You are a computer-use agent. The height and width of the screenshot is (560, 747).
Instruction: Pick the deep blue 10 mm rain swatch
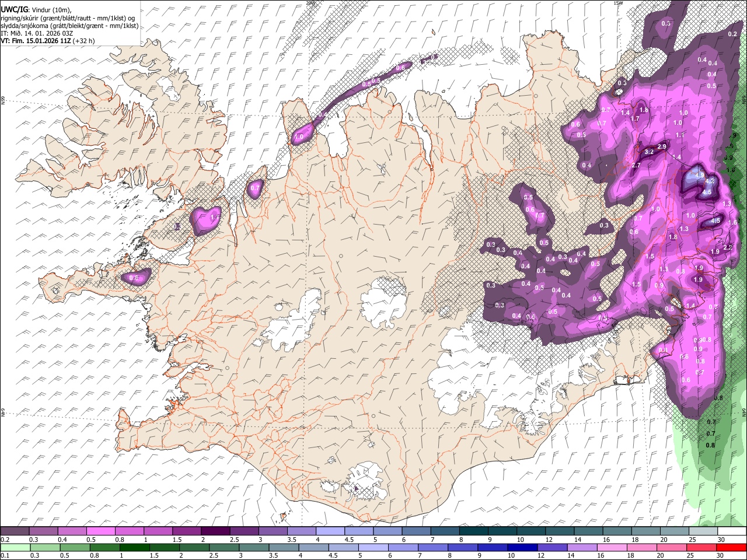(521, 548)
